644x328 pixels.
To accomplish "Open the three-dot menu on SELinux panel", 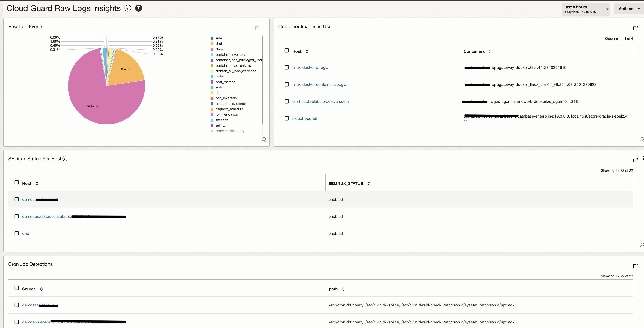I will tap(642, 158).
